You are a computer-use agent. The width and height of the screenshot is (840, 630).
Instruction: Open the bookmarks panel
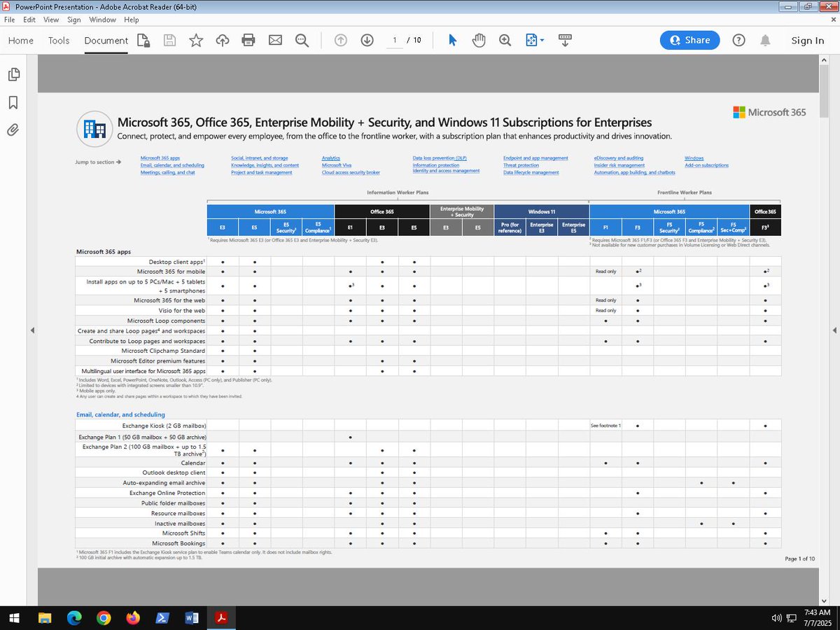pyautogui.click(x=13, y=102)
